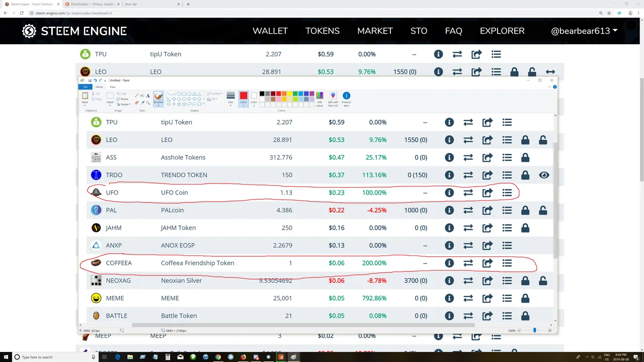
Task: Open a new browser tab with plus button
Action: [188, 4]
